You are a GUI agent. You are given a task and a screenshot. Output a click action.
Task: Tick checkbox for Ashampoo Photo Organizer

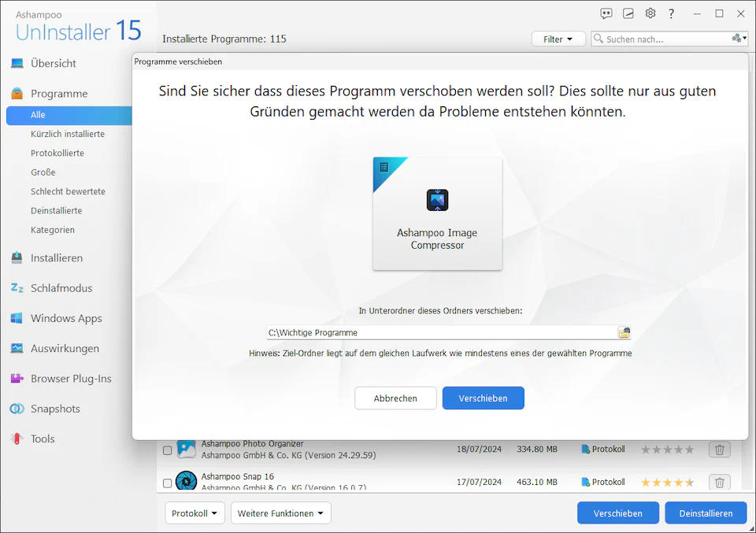coord(167,450)
